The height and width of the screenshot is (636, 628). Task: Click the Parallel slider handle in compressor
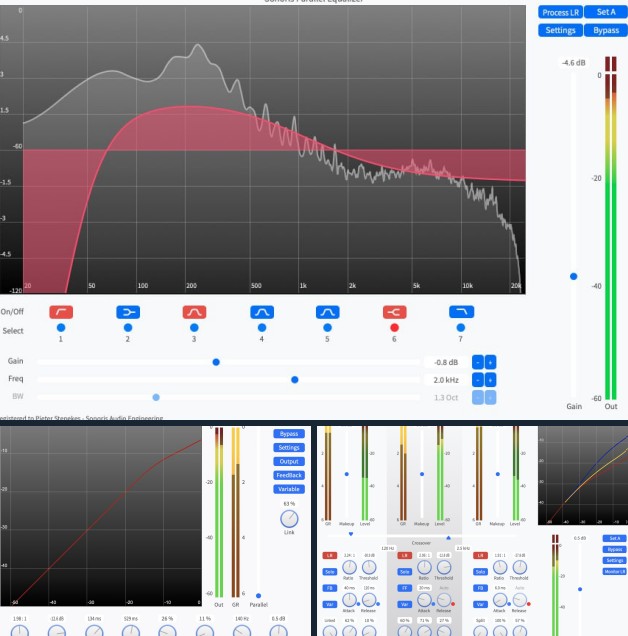point(258,596)
